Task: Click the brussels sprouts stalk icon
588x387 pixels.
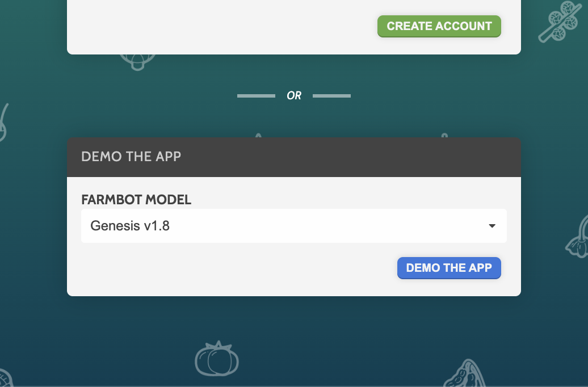Action: click(x=560, y=22)
